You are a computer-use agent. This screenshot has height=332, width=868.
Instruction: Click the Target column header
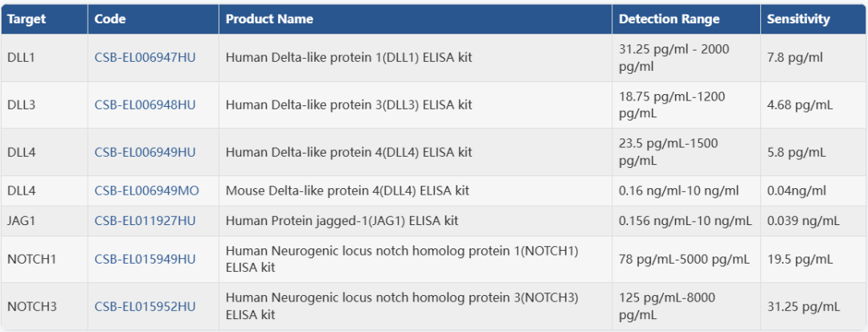[27, 19]
